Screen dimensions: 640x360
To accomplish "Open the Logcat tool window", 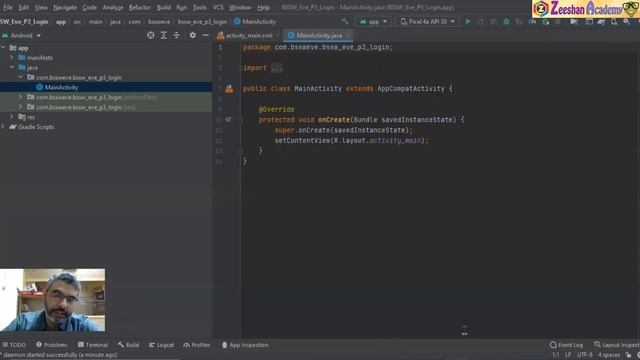I will tap(162, 345).
